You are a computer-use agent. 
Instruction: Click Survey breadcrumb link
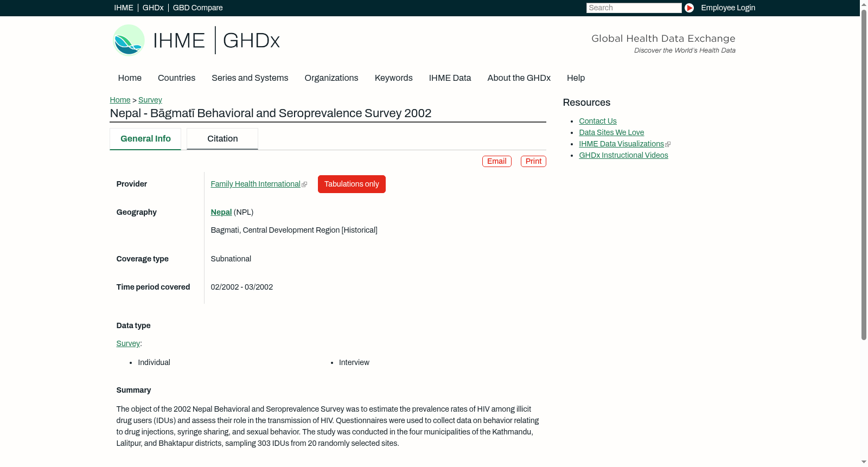(x=150, y=100)
